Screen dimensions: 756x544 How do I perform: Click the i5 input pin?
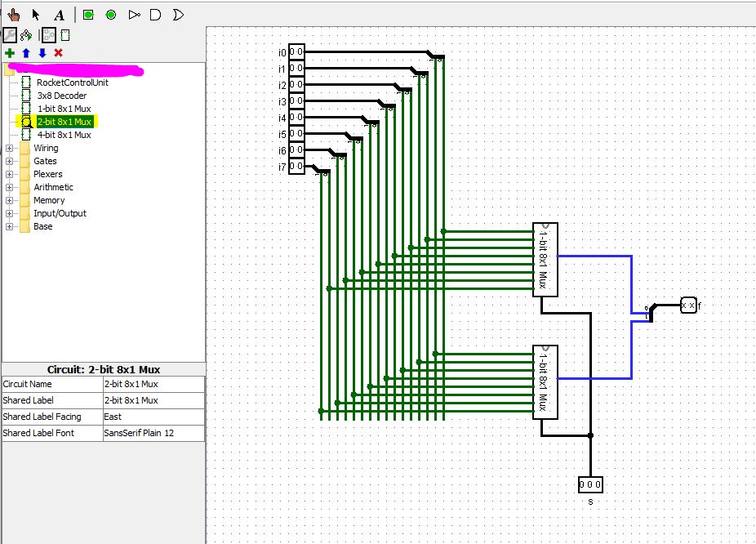tap(296, 134)
